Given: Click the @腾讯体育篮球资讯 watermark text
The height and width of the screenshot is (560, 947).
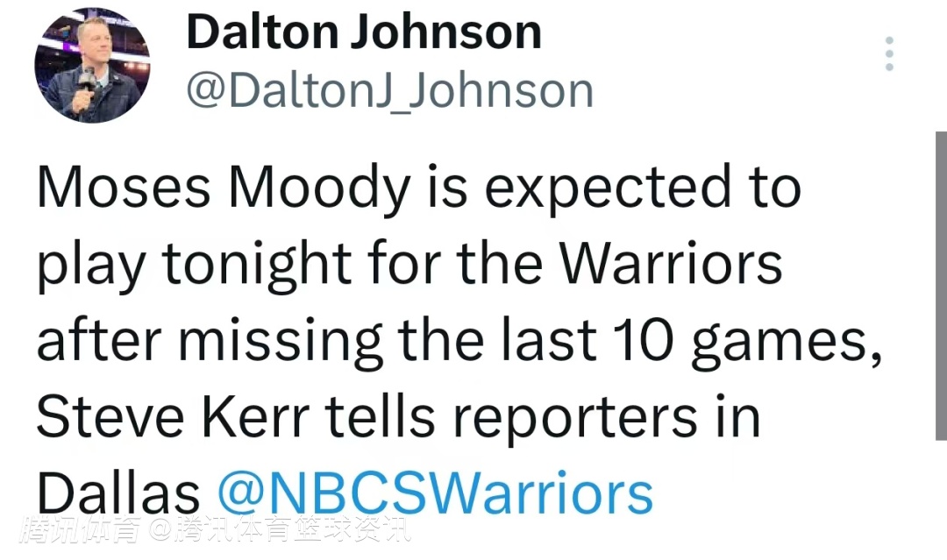Looking at the screenshot, I should [x=278, y=532].
